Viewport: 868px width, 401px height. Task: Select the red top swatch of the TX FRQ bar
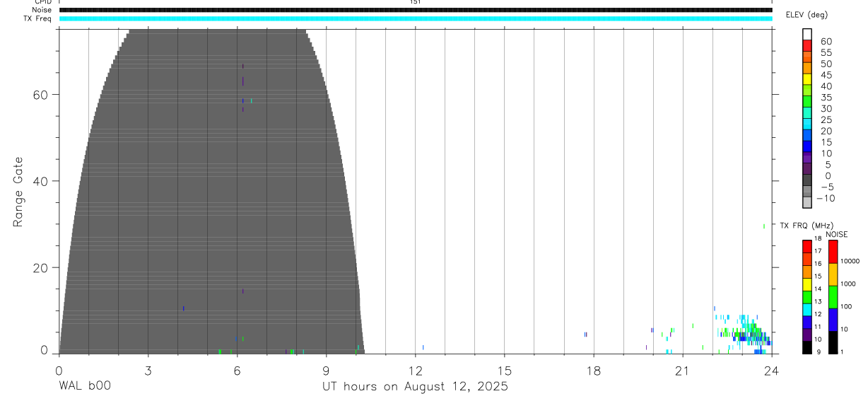tap(807, 246)
